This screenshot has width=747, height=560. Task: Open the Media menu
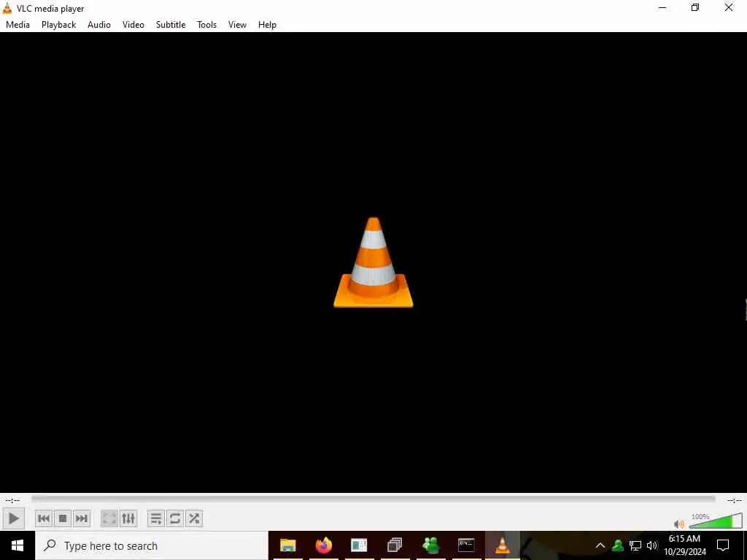(18, 25)
